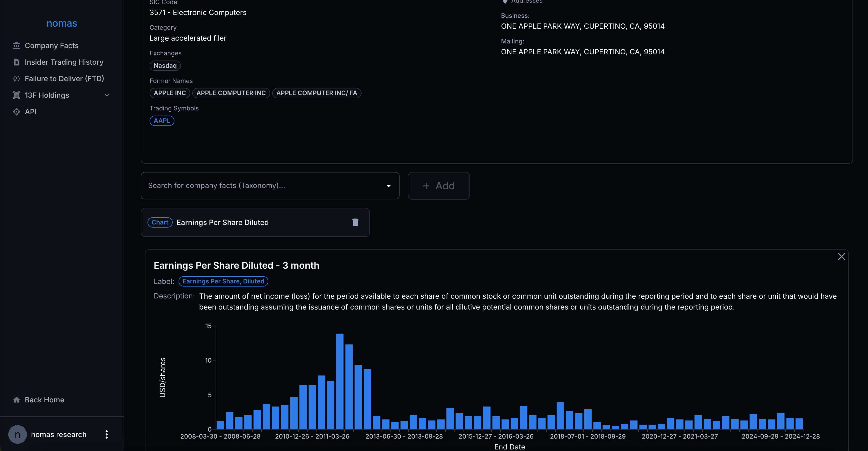Click the nomas logo
Viewport: 868px width, 451px height.
point(62,23)
